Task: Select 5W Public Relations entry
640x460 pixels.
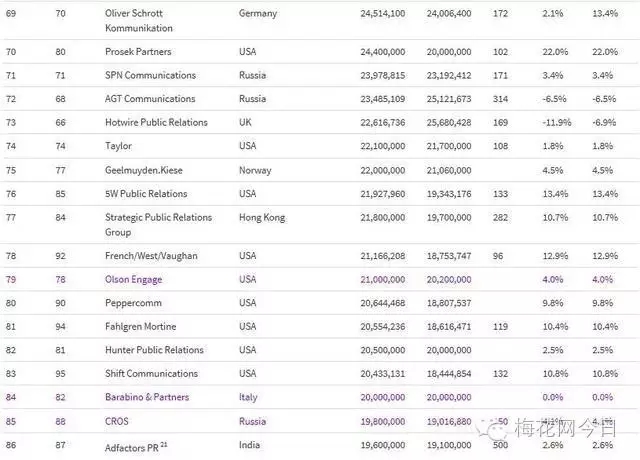Action: click(146, 193)
